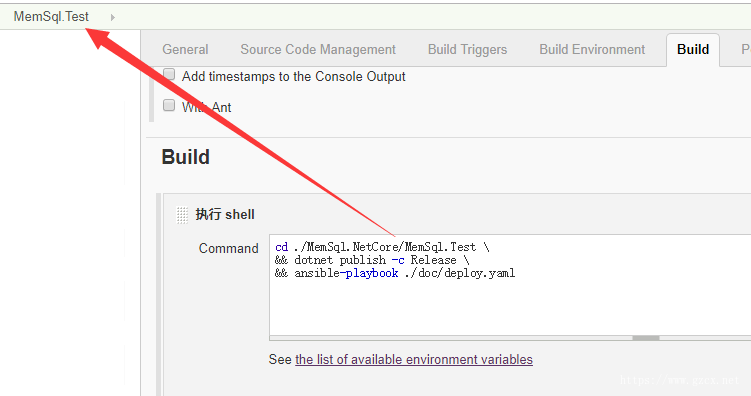Go to the Build Triggers tab

tap(467, 49)
